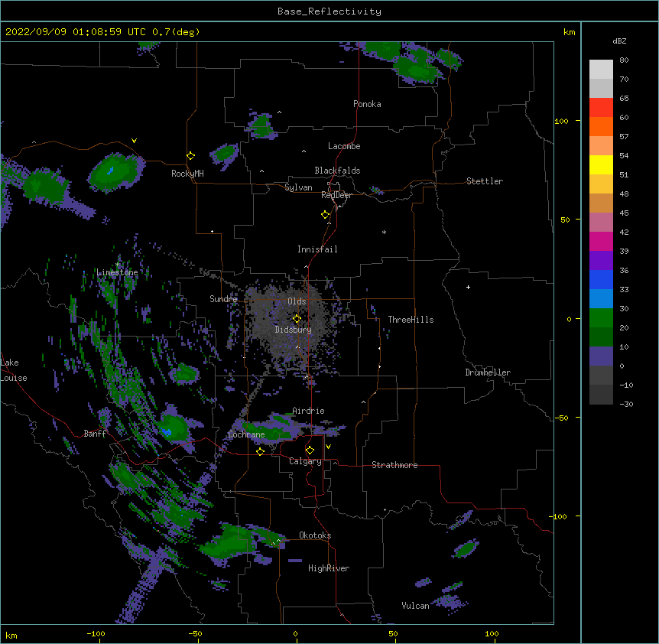Click the yellow diamond marker below RedDeer
This screenshot has width=659, height=644.
click(326, 215)
